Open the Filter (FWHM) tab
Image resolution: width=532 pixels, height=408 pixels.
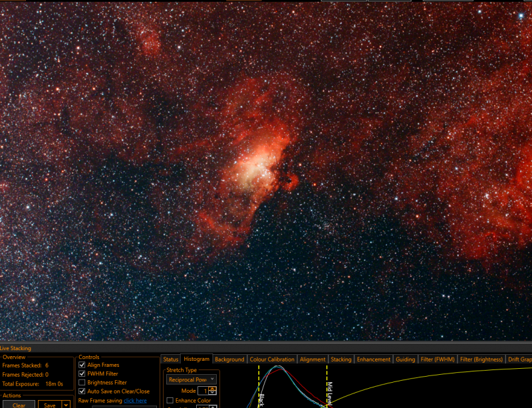(x=438, y=359)
